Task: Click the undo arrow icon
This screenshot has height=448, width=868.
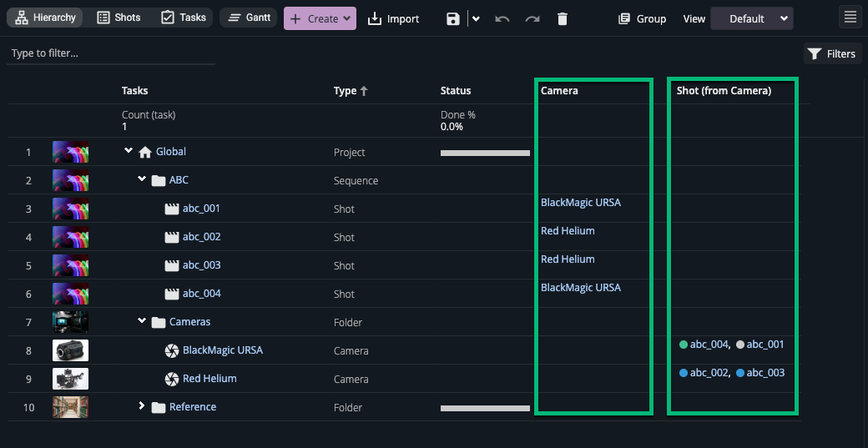Action: click(x=502, y=18)
